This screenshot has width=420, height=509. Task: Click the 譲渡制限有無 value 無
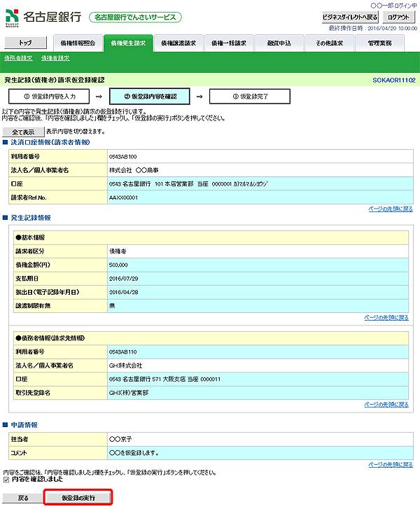112,306
